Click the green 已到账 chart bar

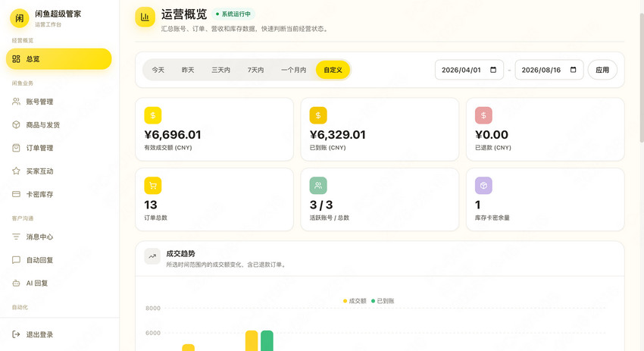pyautogui.click(x=267, y=340)
